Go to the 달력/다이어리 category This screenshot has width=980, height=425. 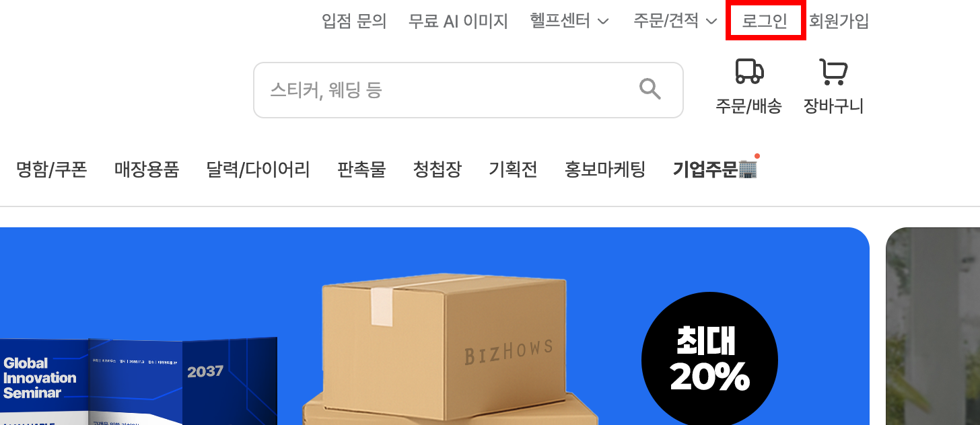[x=258, y=169]
